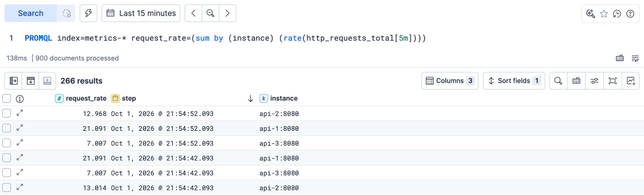Viewport: 644px width, 195px height.
Task: Step time range backward with left chevron
Action: click(x=193, y=13)
